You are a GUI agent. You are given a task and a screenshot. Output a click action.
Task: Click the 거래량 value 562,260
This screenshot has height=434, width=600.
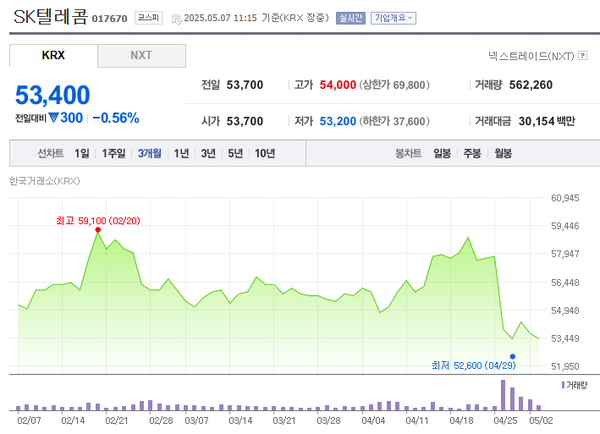(531, 85)
